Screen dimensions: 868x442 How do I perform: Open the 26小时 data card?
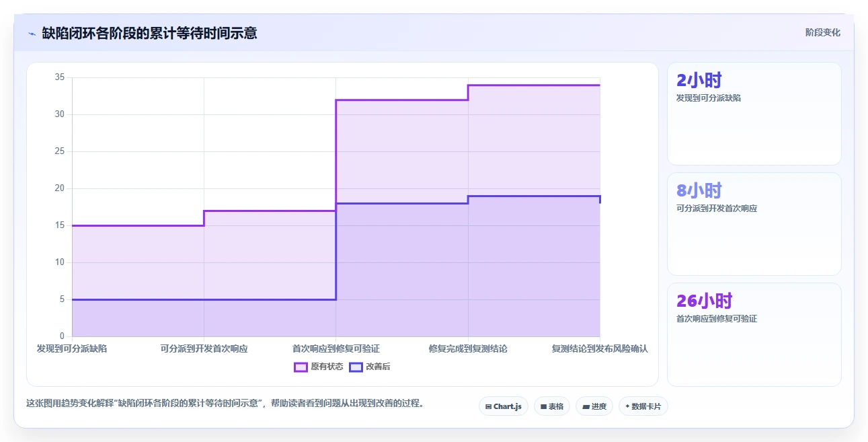(x=754, y=335)
